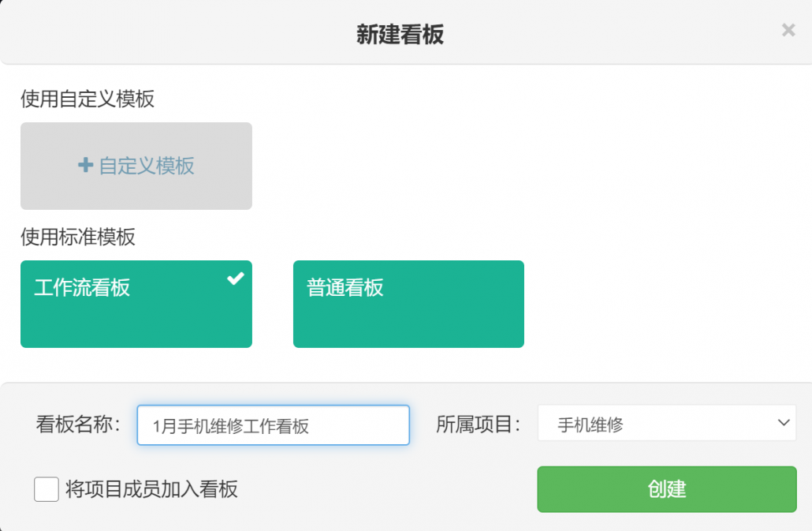The height and width of the screenshot is (531, 812).
Task: Select the 工作流看板 standard template
Action: 136,304
